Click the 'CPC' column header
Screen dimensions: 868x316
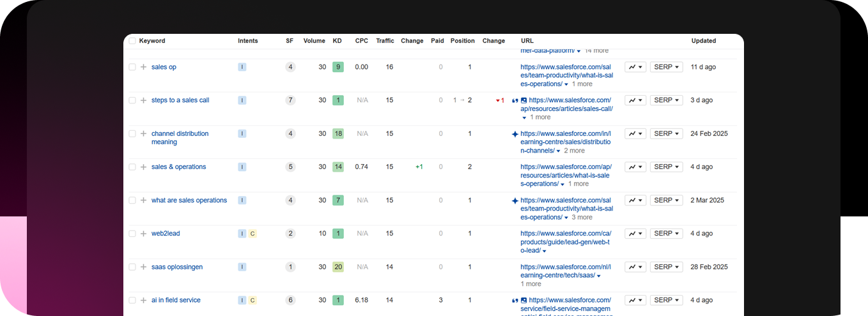pyautogui.click(x=362, y=41)
